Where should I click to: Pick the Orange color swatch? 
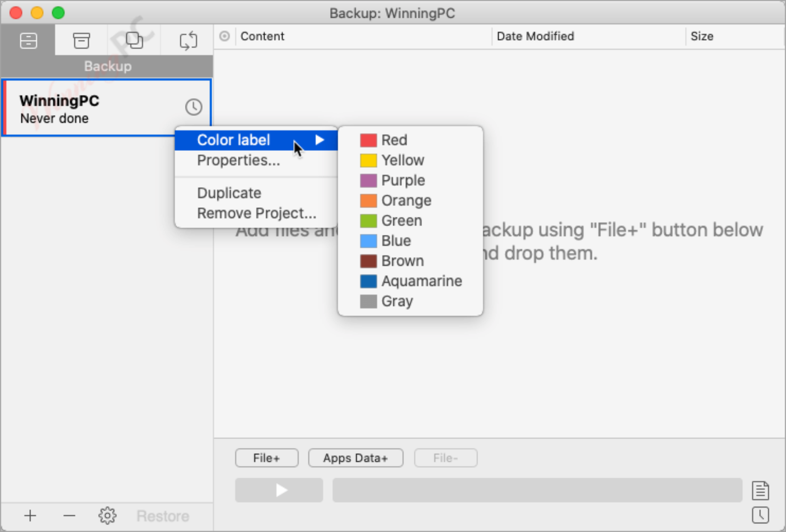point(368,200)
